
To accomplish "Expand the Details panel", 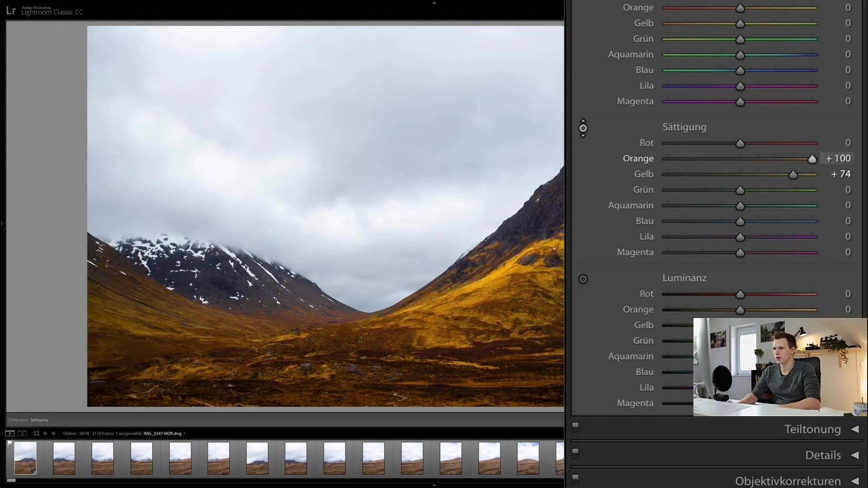I will tap(855, 455).
